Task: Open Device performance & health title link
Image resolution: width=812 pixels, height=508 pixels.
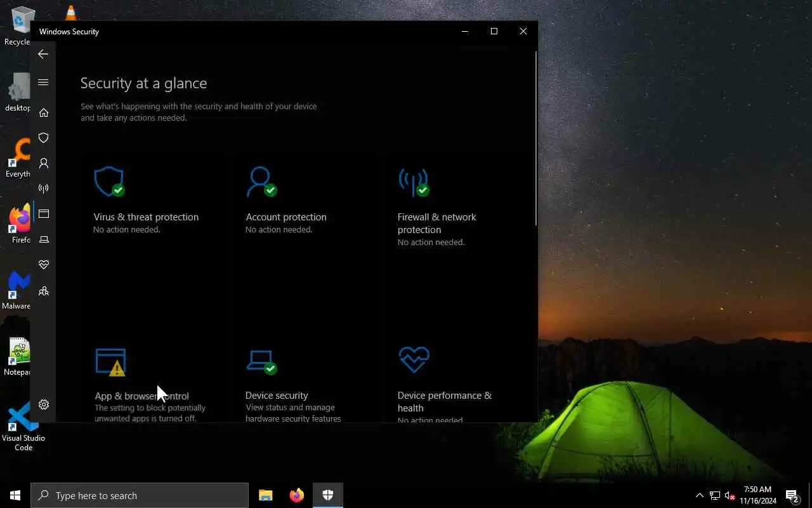Action: click(444, 402)
